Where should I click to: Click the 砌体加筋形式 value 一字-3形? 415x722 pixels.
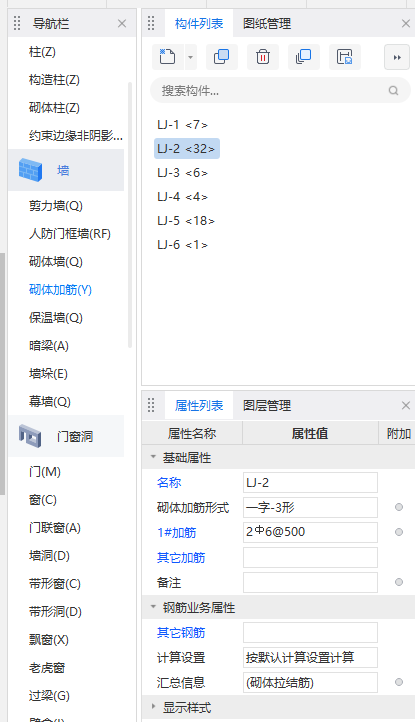point(310,507)
